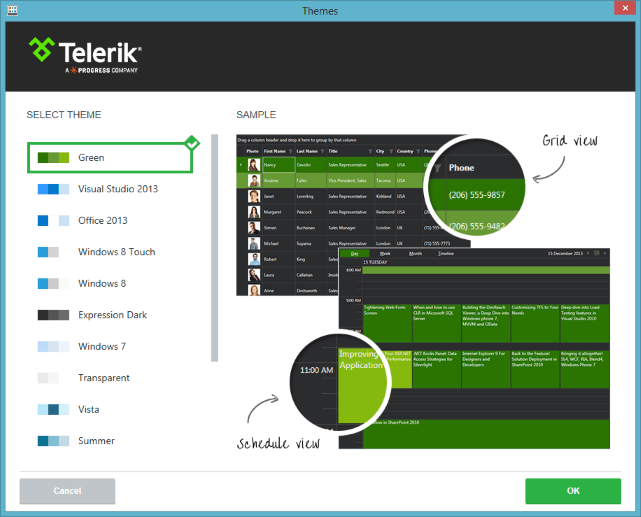Click the Title column filter icon
This screenshot has width=641, height=517.
(x=370, y=151)
